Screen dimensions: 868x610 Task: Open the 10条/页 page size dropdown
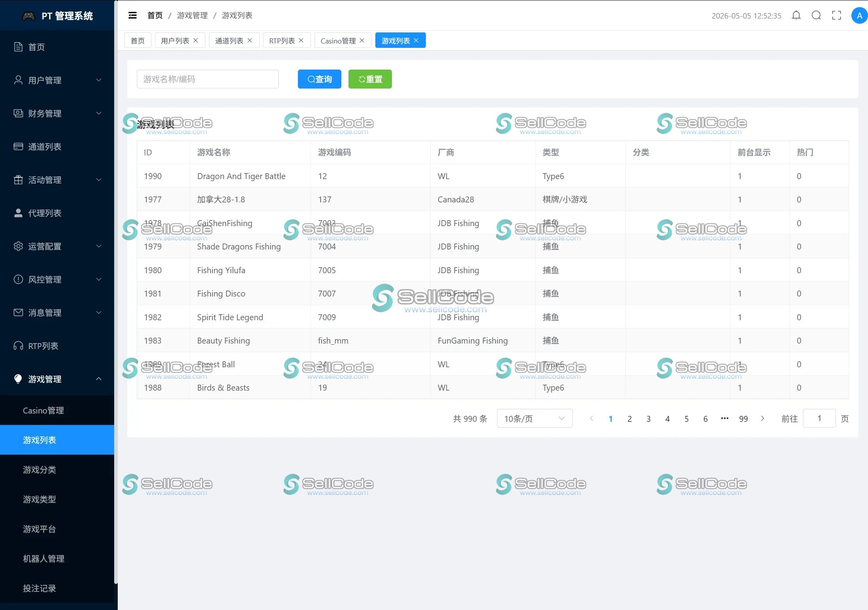click(535, 418)
